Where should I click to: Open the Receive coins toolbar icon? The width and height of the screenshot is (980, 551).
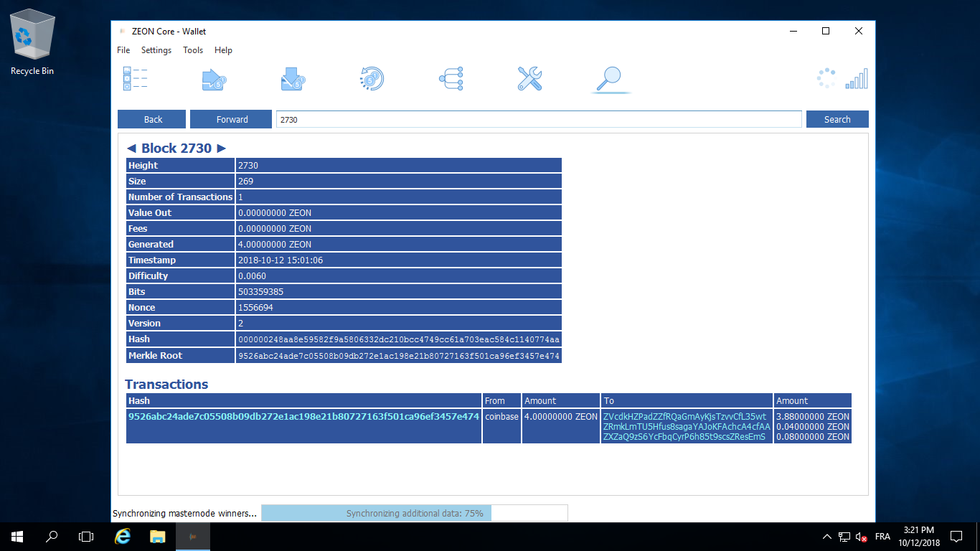point(293,78)
